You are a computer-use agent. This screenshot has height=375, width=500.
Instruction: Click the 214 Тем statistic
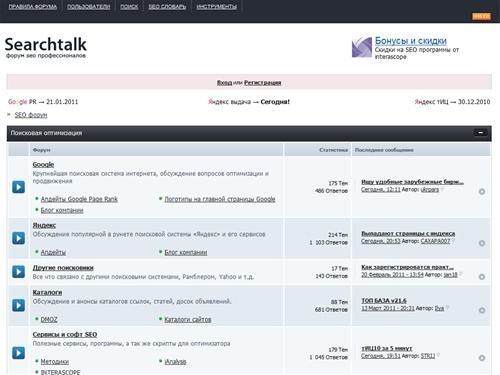pos(338,235)
